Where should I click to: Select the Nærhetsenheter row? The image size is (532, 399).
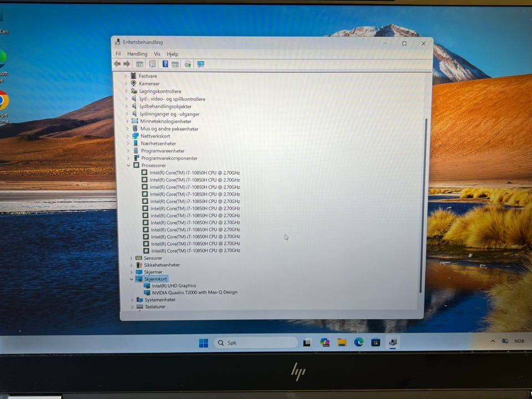point(158,144)
